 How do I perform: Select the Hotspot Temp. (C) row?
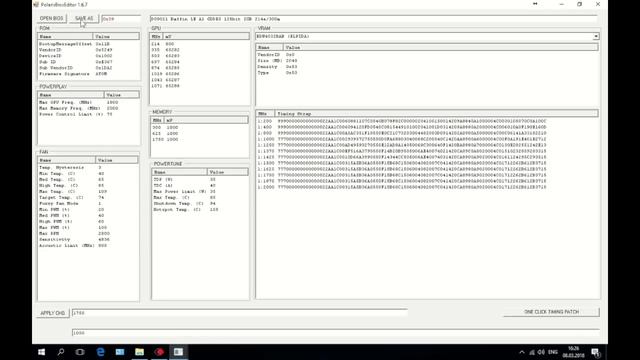[x=200, y=209]
